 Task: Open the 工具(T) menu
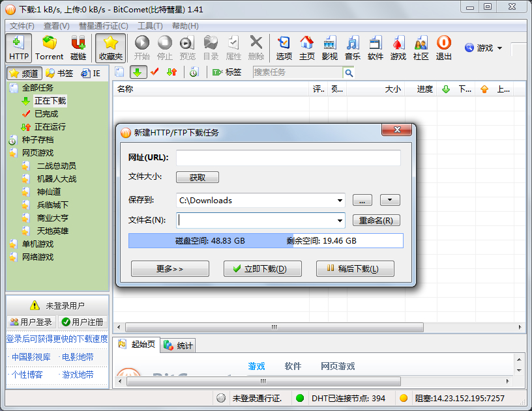click(151, 26)
